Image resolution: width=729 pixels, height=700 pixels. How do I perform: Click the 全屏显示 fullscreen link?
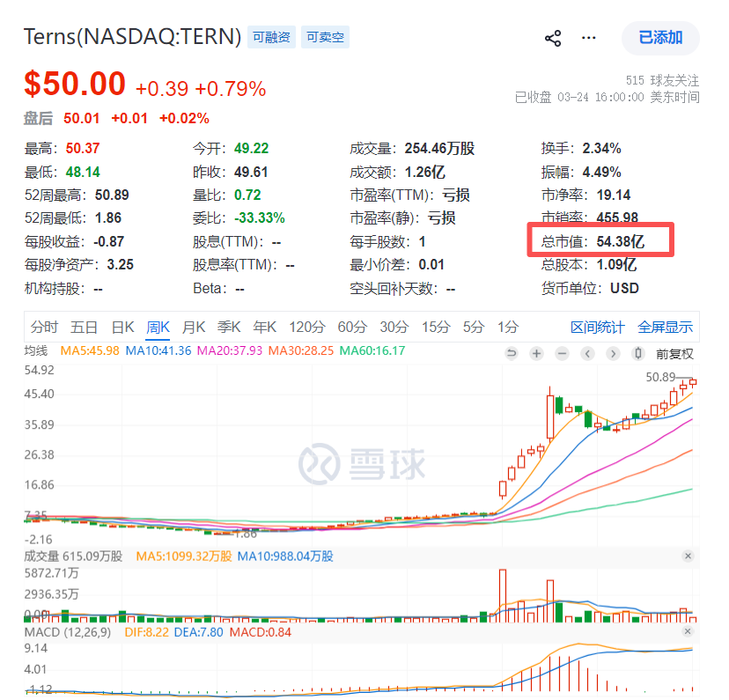tap(666, 327)
